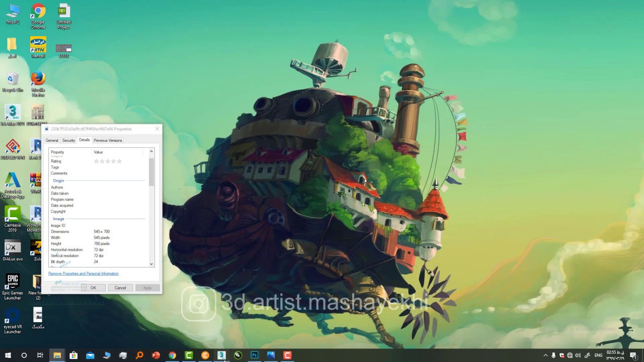This screenshot has width=644, height=362.
Task: Select eyecad VR Launcher shortcut
Action: click(x=13, y=321)
